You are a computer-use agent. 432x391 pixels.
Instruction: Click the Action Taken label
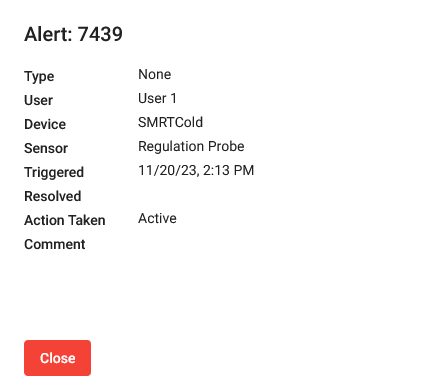(x=65, y=220)
